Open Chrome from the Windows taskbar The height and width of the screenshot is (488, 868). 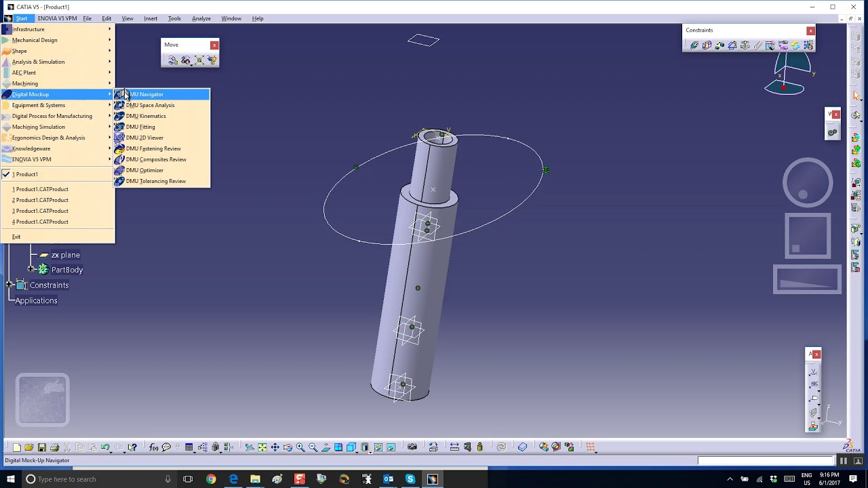point(211,479)
